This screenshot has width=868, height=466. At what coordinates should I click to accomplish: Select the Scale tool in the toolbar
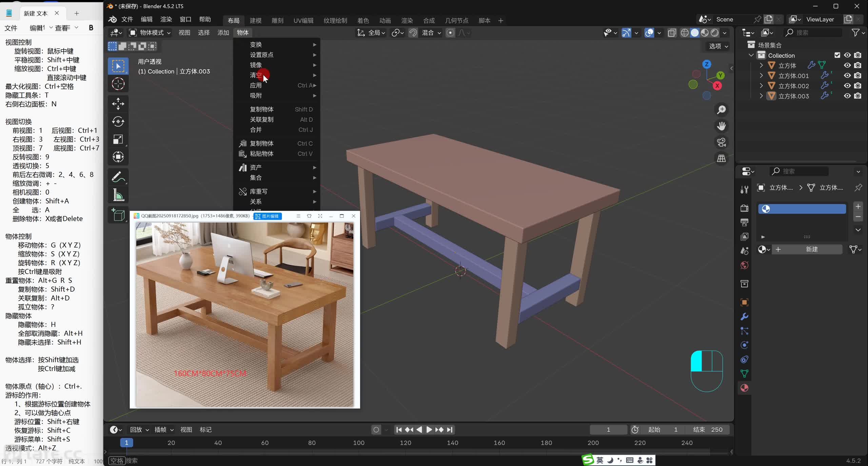point(118,139)
